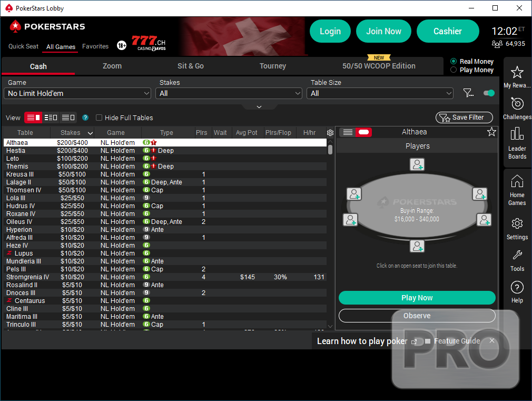Open the 50/50 WCOOP Edition tab
Screen dimensions: 532x401
[x=379, y=66]
